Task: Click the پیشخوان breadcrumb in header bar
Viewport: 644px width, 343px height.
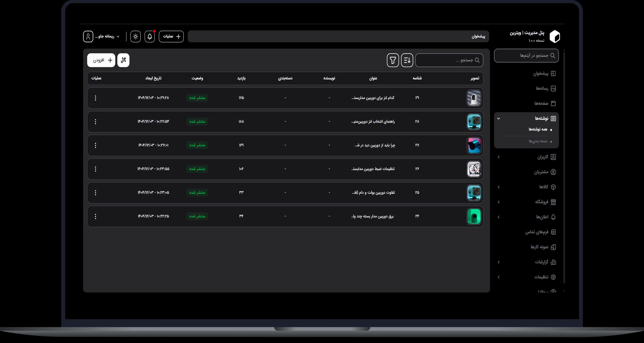Action: (x=478, y=37)
